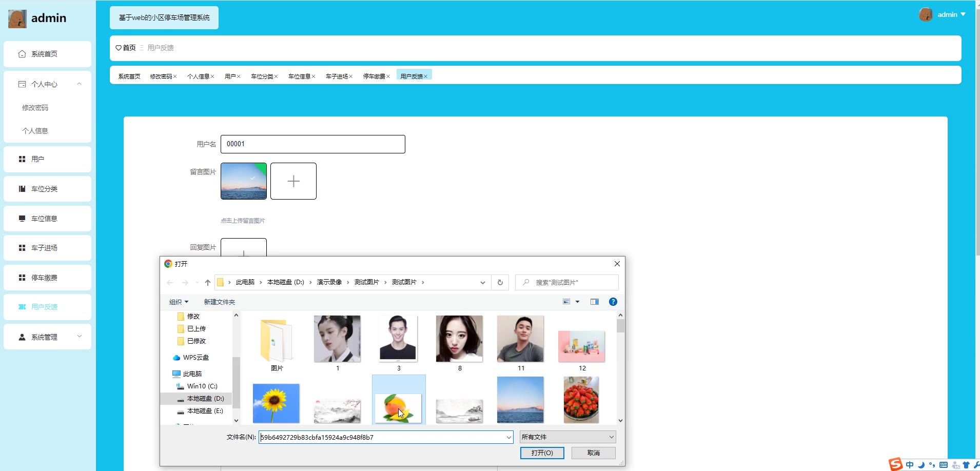
Task: Select the 修改 folder in the tree
Action: point(193,317)
